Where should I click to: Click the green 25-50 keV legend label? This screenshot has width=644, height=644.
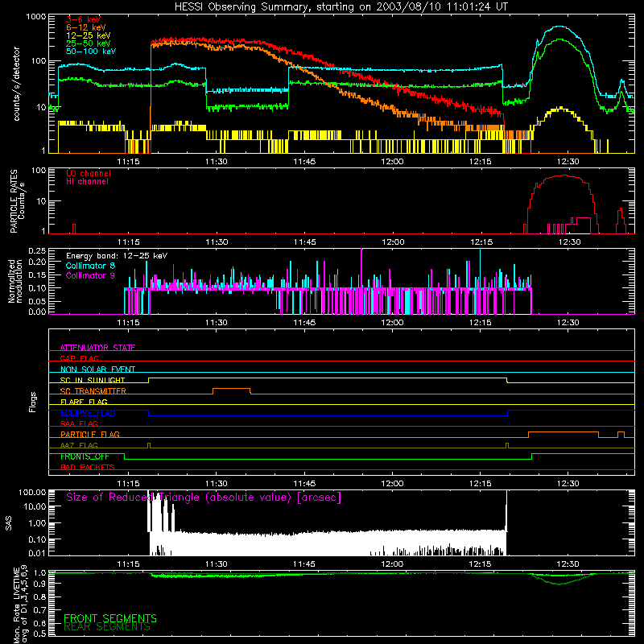coord(89,43)
